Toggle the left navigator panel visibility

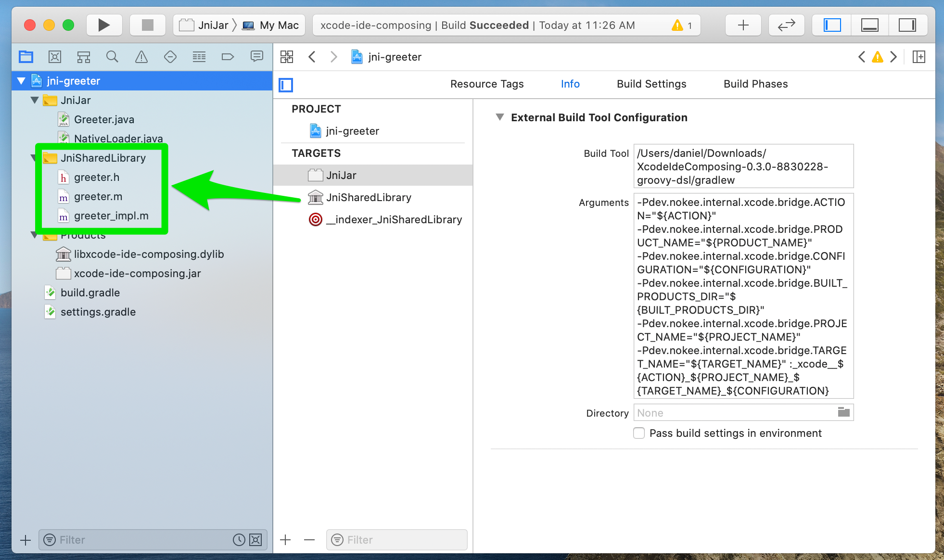831,25
